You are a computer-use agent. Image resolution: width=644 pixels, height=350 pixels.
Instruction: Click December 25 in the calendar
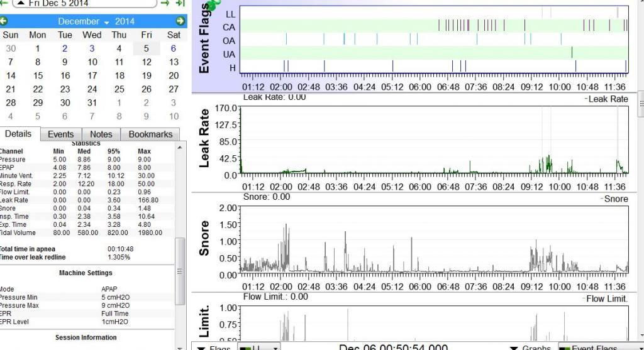pyautogui.click(x=119, y=89)
